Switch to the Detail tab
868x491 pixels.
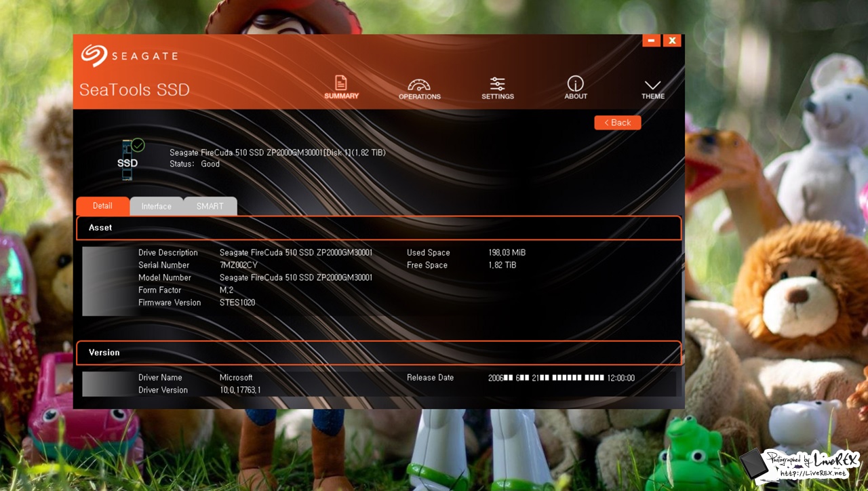point(102,205)
